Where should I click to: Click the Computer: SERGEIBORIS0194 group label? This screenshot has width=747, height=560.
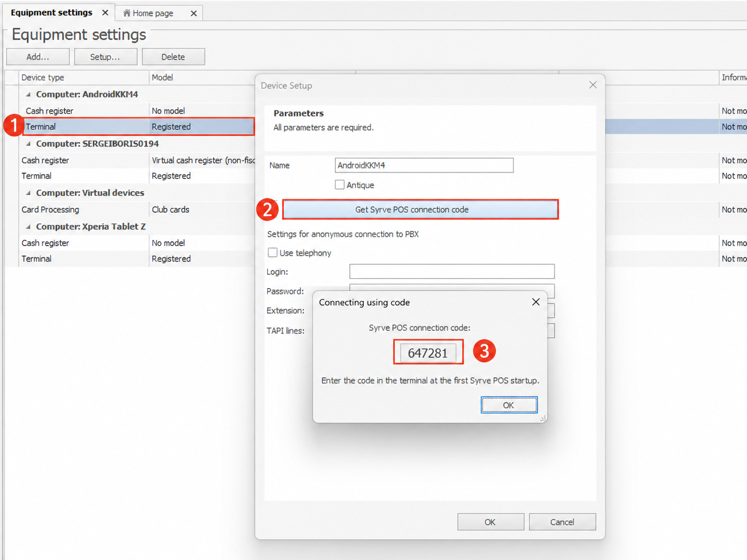98,144
